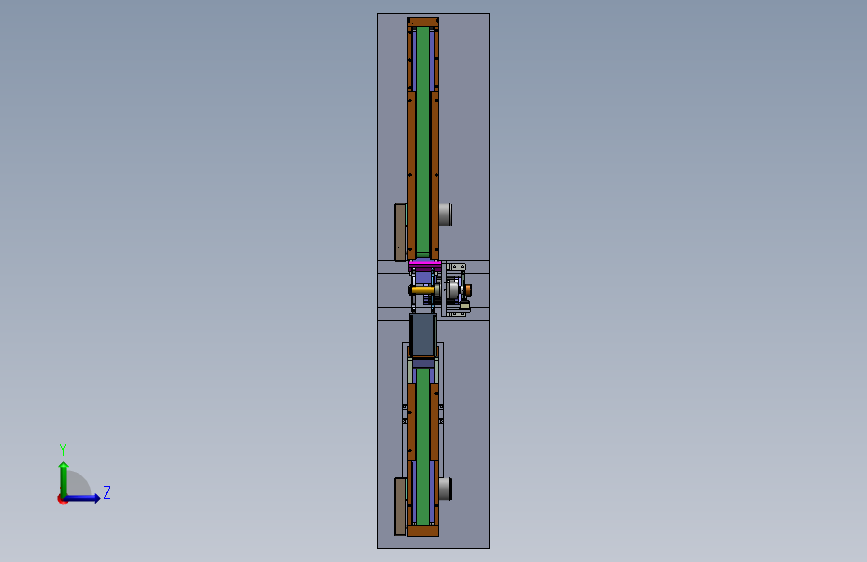Select the dark gray box below center
Viewport: 867px width, 562px height.
422,335
